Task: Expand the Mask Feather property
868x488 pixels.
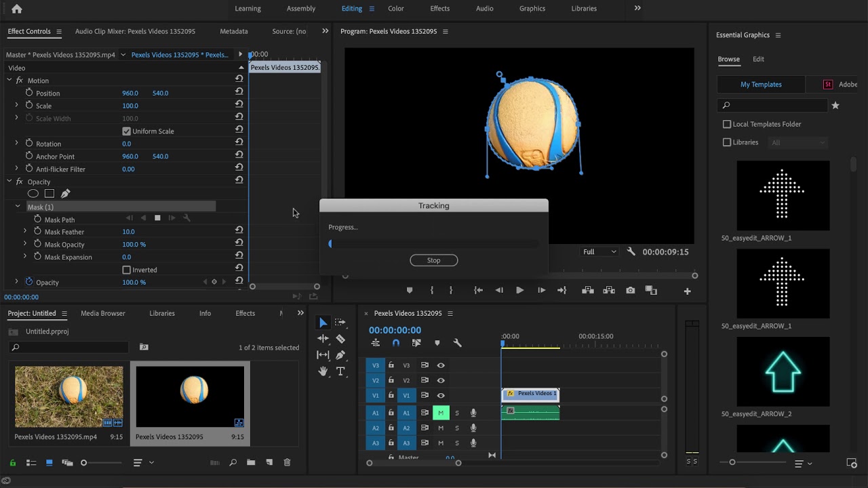Action: click(x=25, y=231)
